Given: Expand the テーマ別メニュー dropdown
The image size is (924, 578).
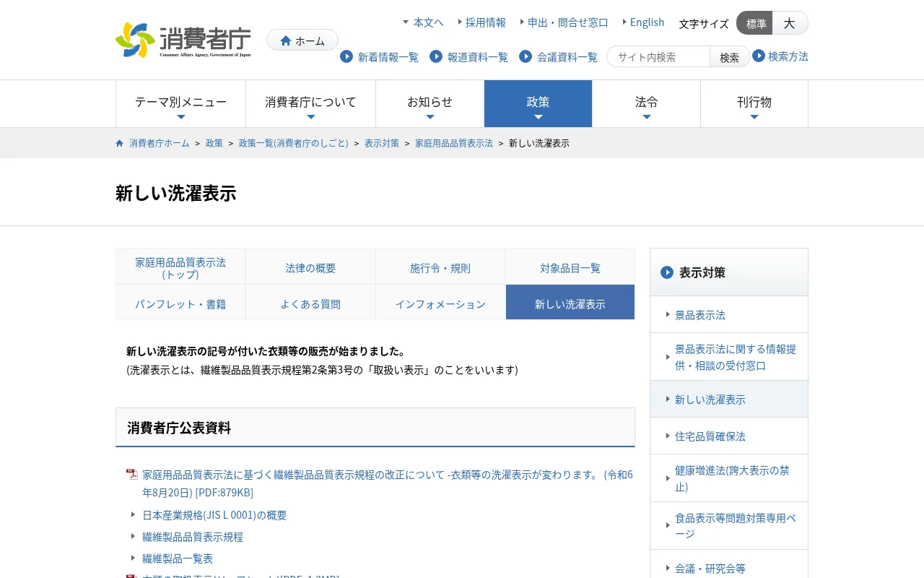Looking at the screenshot, I should [x=180, y=103].
